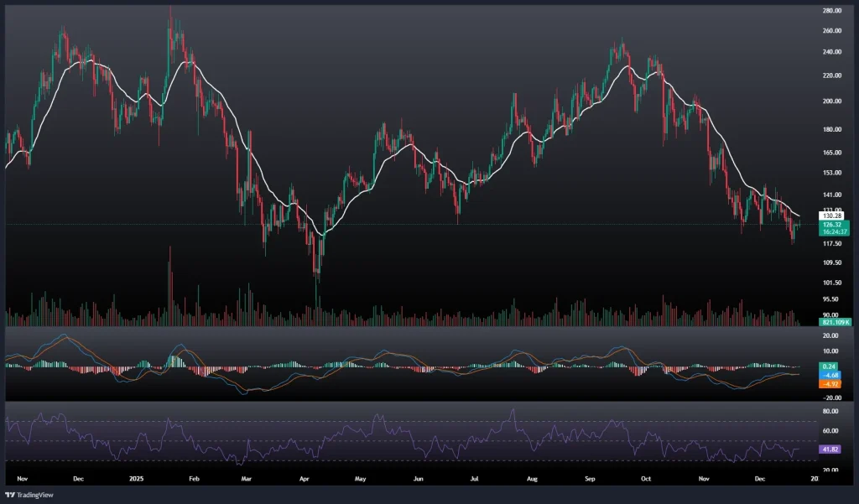
Task: Click the white 130.28 moving average label
Action: [833, 216]
